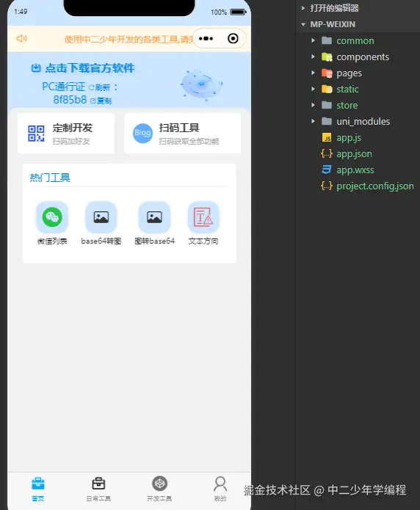Click the 复制 copy text

point(104,101)
